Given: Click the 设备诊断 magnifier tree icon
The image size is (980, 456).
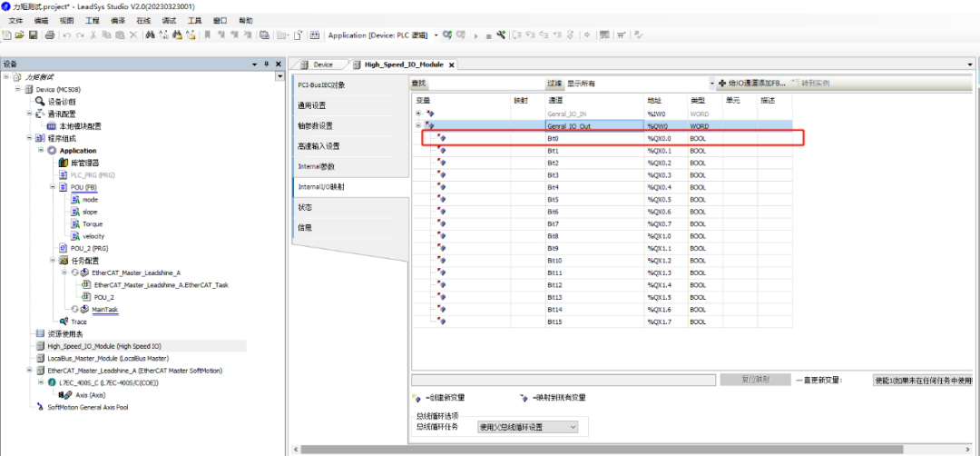Looking at the screenshot, I should (40, 102).
